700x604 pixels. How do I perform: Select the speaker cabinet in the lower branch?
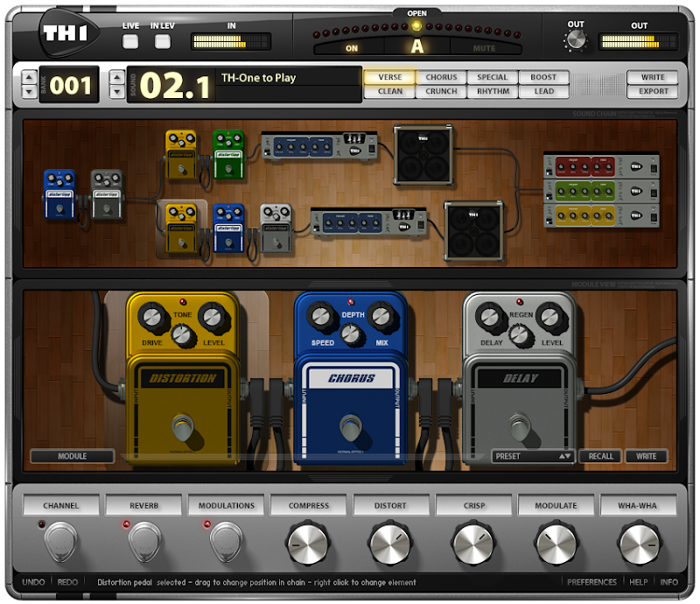473,231
